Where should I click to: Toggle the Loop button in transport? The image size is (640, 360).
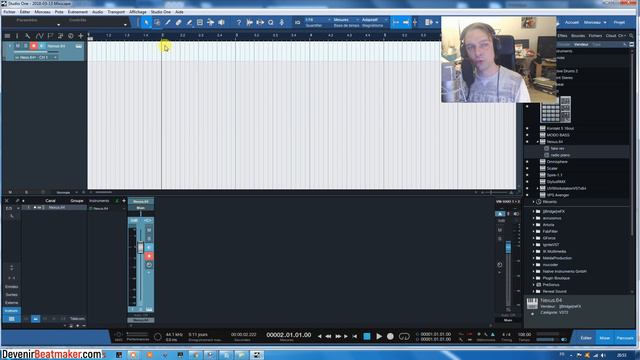point(404,336)
